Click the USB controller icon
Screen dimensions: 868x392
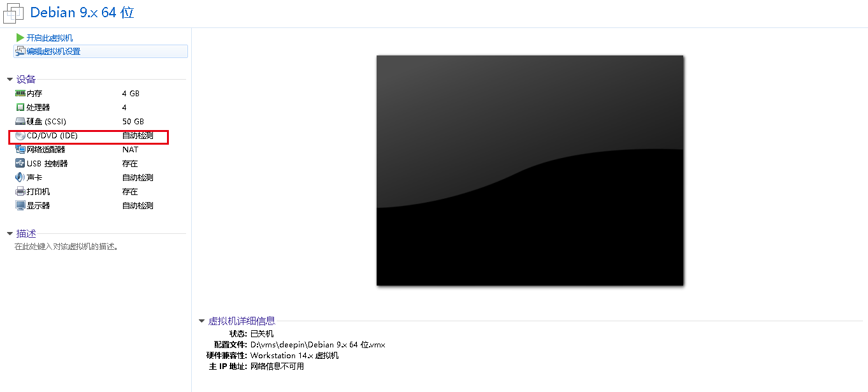click(x=20, y=164)
